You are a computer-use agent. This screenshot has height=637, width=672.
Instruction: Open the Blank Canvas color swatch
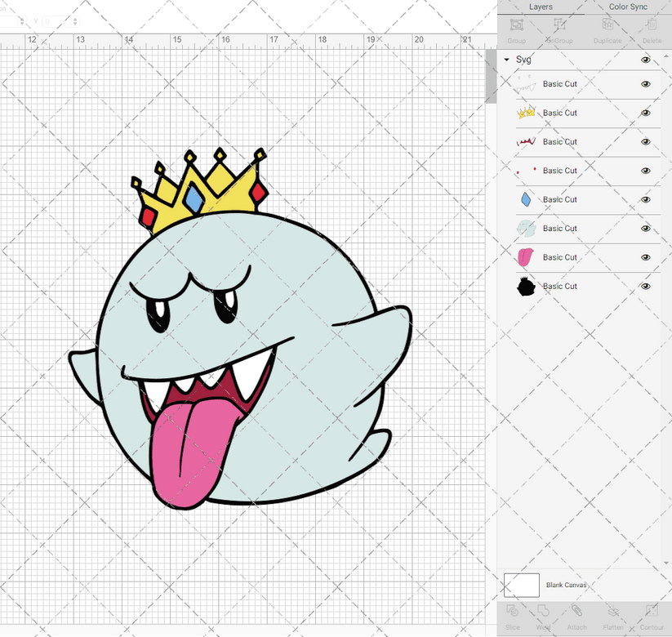click(523, 585)
